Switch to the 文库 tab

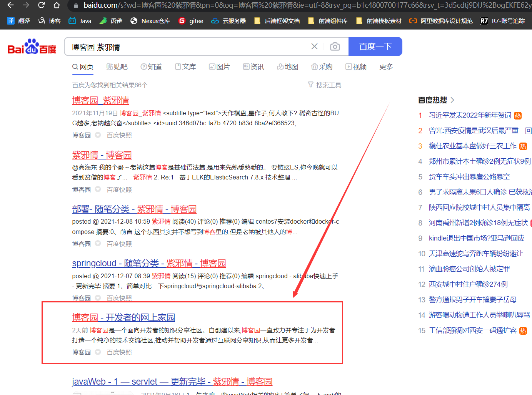185,67
